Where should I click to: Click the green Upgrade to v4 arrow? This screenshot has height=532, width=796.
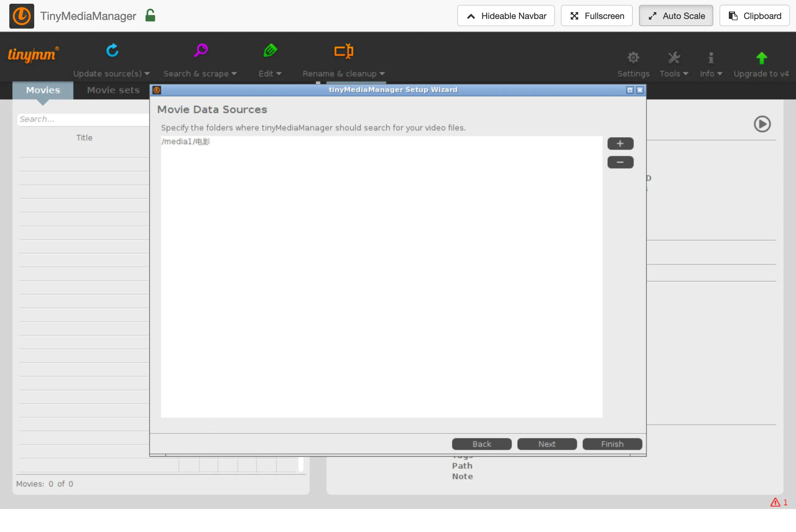click(761, 58)
